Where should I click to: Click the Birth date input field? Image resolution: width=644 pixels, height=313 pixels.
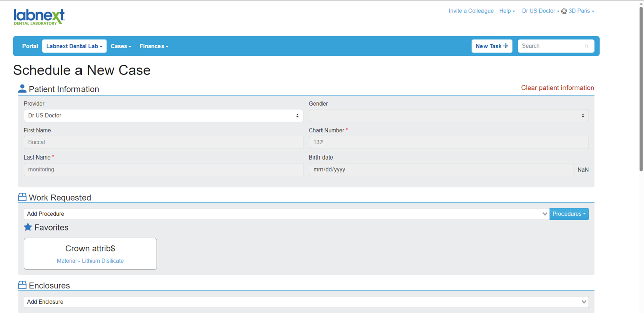click(441, 170)
